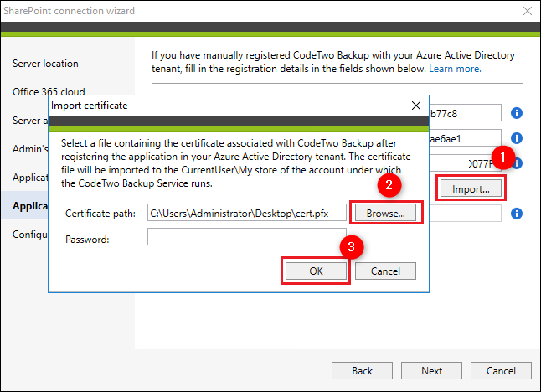The image size is (541, 392).
Task: Click the field ending in 077F
Action: coord(465,162)
